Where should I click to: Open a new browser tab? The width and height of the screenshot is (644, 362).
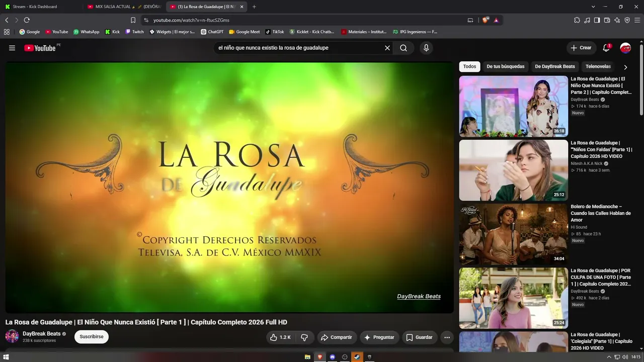[254, 7]
